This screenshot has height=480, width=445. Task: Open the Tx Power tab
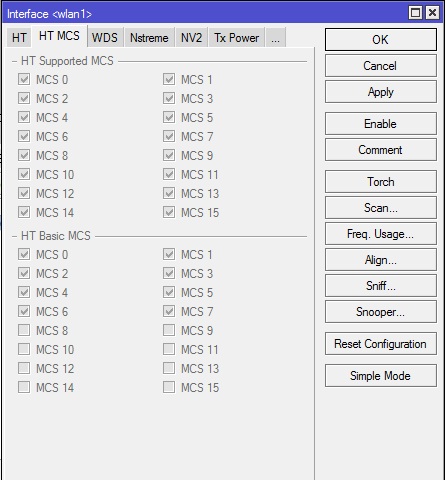tap(236, 38)
